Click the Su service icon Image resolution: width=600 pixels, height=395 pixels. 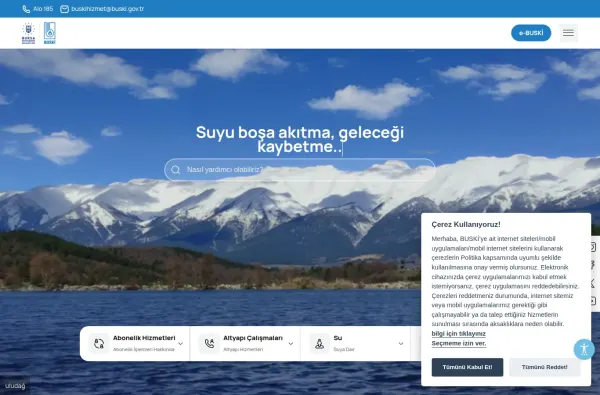[320, 343]
